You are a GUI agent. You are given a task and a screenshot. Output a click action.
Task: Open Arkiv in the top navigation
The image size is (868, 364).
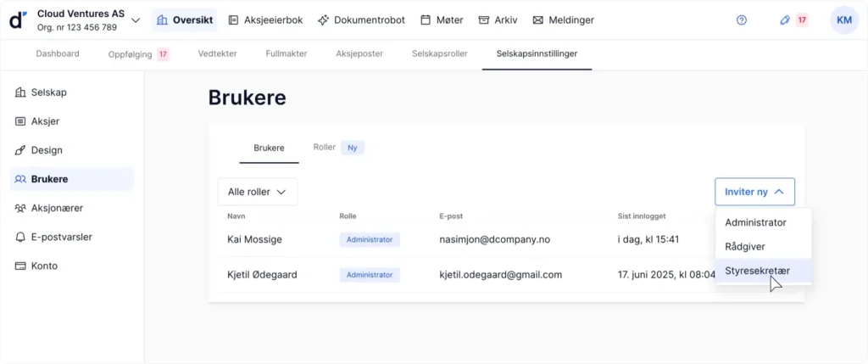point(498,20)
